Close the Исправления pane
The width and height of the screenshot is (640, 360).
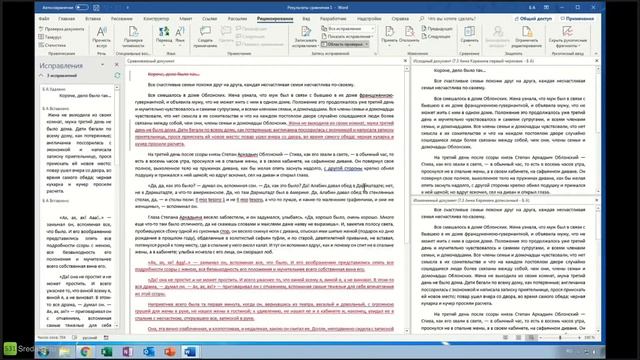tap(117, 64)
